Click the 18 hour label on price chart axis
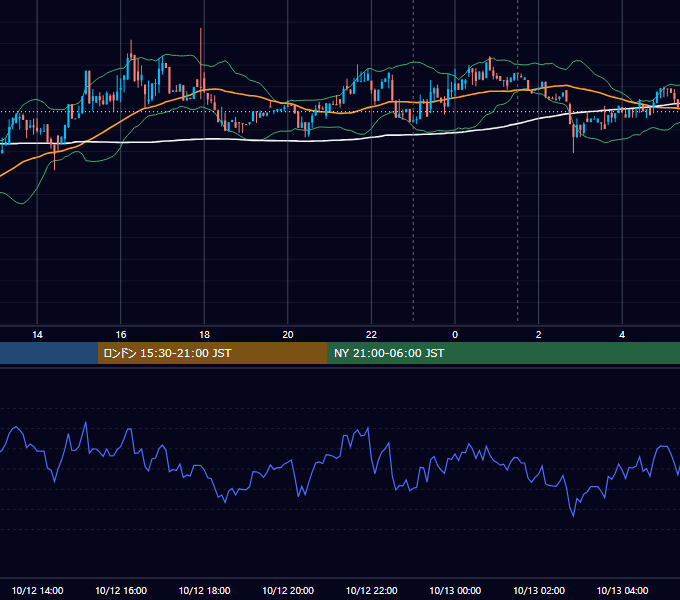 pos(204,335)
